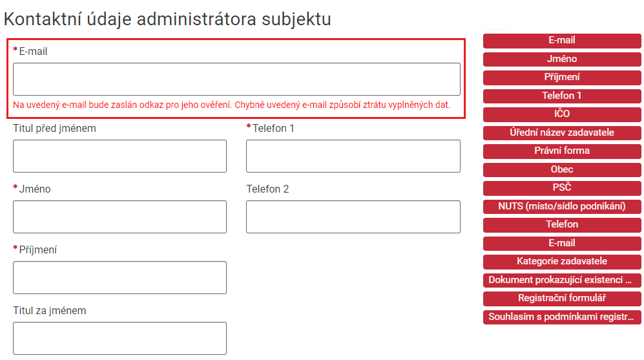The width and height of the screenshot is (644, 360).
Task: Click into the Telefon 1 text field
Action: pyautogui.click(x=353, y=156)
